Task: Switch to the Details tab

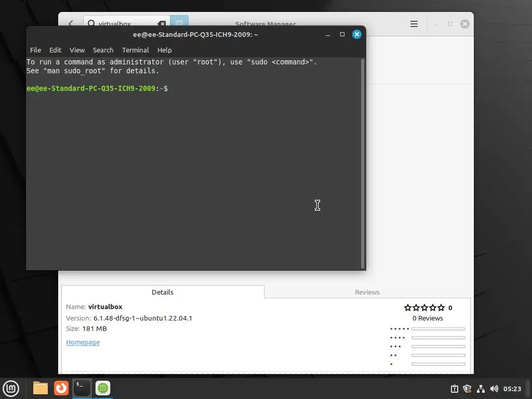Action: coord(163,292)
